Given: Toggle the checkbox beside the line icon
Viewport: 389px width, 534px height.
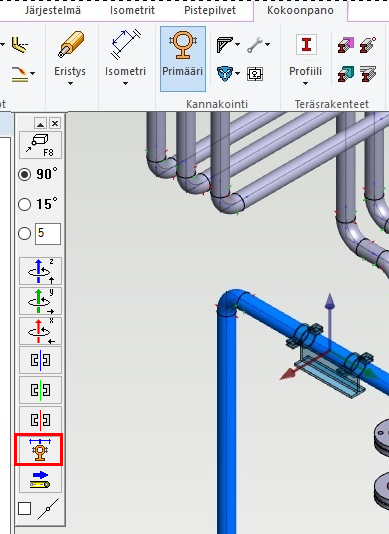Looking at the screenshot, I should [25, 509].
